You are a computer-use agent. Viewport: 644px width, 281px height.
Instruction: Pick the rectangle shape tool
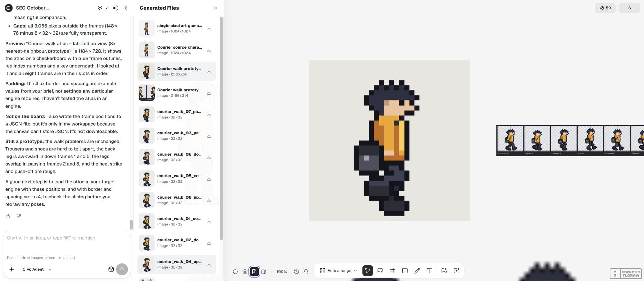click(405, 271)
